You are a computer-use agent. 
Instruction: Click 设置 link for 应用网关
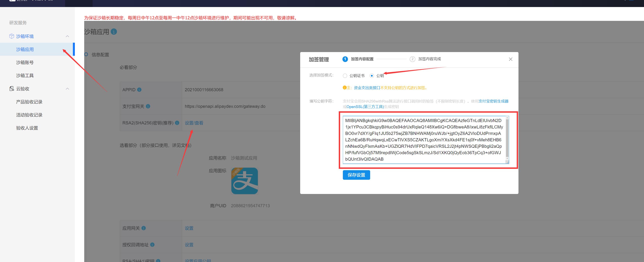tap(189, 228)
